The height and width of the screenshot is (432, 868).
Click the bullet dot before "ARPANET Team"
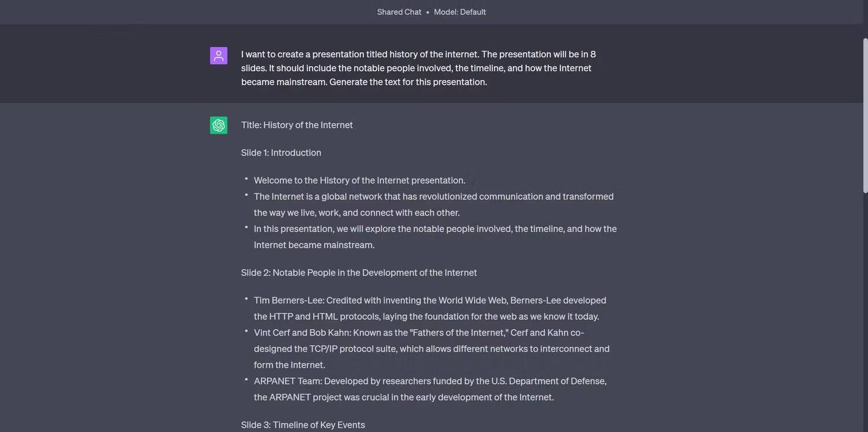pos(246,379)
